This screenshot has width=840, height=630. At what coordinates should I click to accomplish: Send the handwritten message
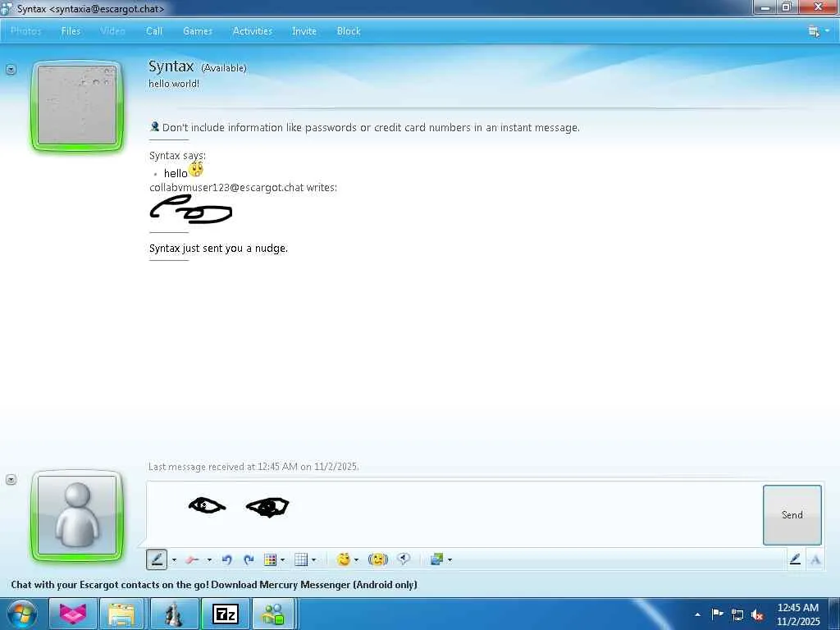792,515
